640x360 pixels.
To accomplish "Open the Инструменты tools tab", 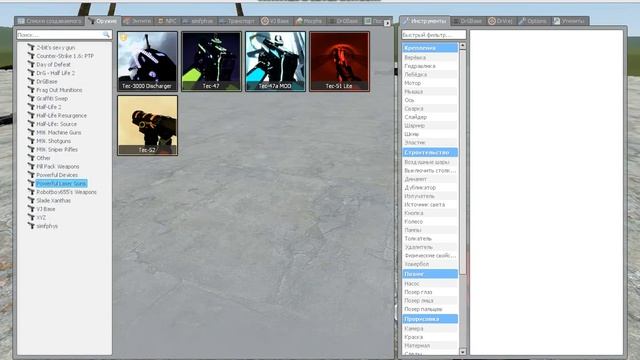I will (424, 21).
